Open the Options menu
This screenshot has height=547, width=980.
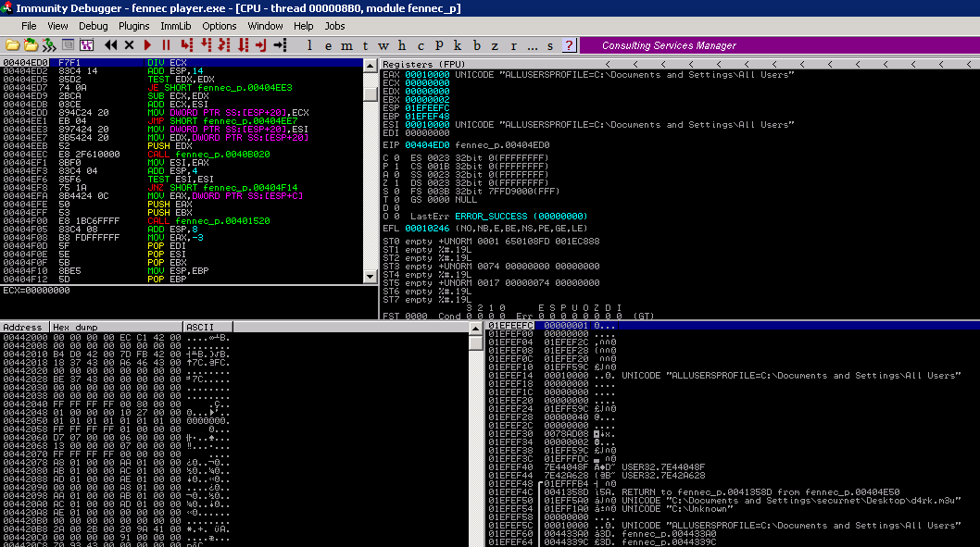coord(220,26)
